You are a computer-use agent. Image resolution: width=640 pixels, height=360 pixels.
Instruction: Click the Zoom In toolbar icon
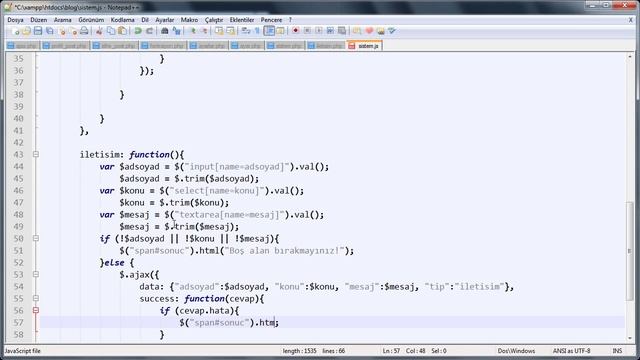(x=192, y=31)
